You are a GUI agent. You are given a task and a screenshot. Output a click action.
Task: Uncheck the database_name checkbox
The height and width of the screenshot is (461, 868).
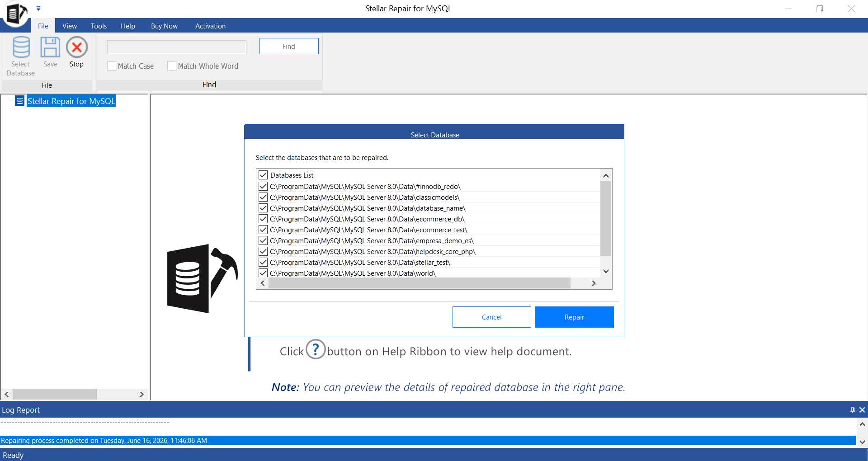tap(263, 208)
